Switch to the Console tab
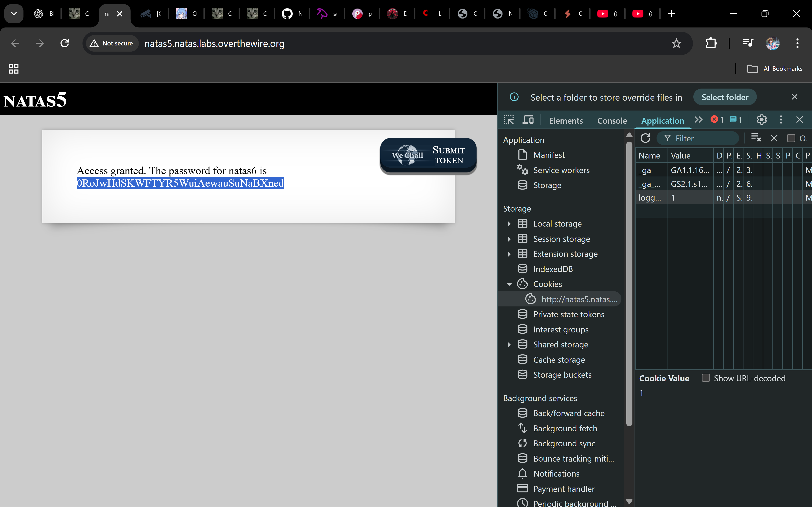Viewport: 812px width, 507px height. pyautogui.click(x=612, y=120)
